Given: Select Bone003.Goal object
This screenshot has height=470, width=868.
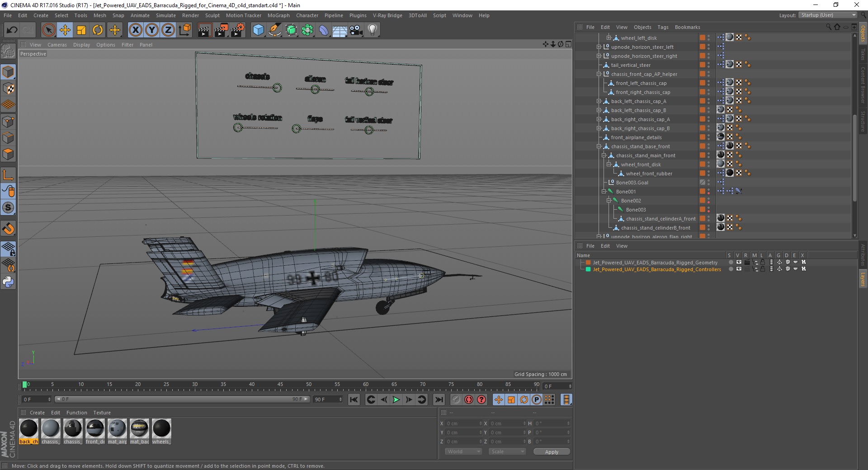Looking at the screenshot, I should [x=632, y=183].
